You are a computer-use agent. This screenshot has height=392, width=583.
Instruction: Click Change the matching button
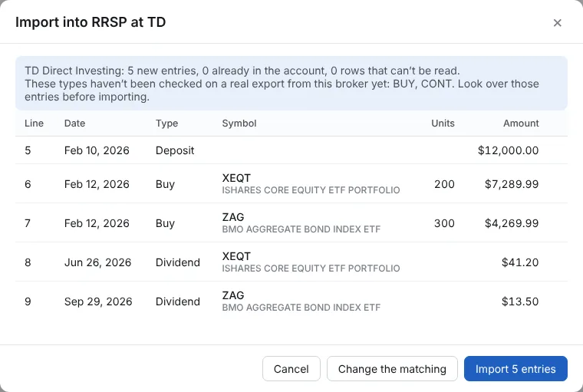[392, 368]
